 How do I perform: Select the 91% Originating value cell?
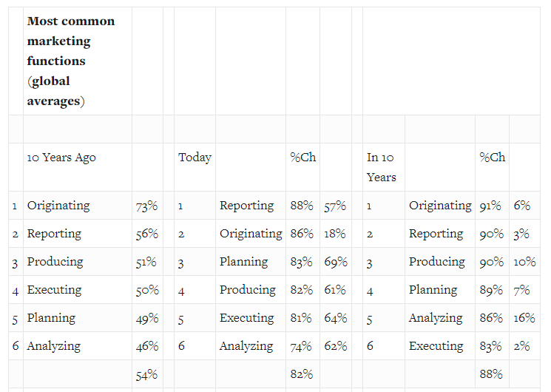[490, 206]
